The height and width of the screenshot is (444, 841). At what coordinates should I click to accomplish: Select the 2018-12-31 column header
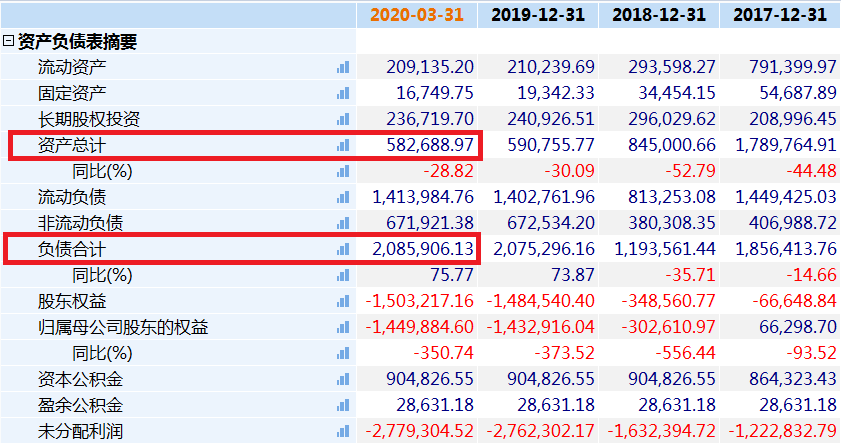pyautogui.click(x=659, y=14)
